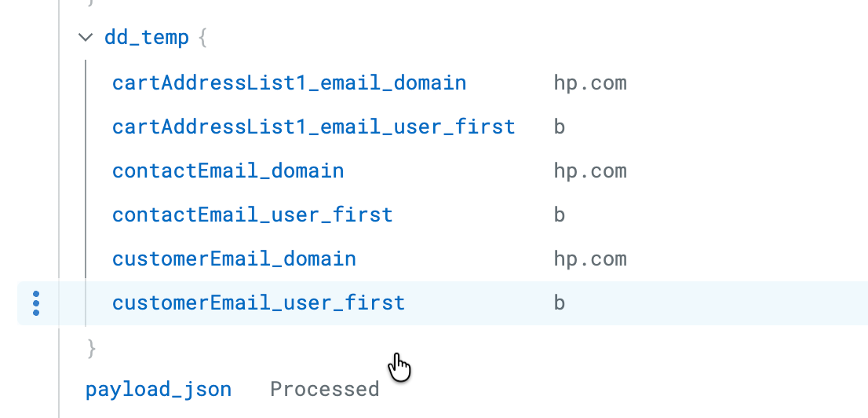Select the cartAddressList1_email_user_first attribute
This screenshot has height=418, width=868.
313,126
